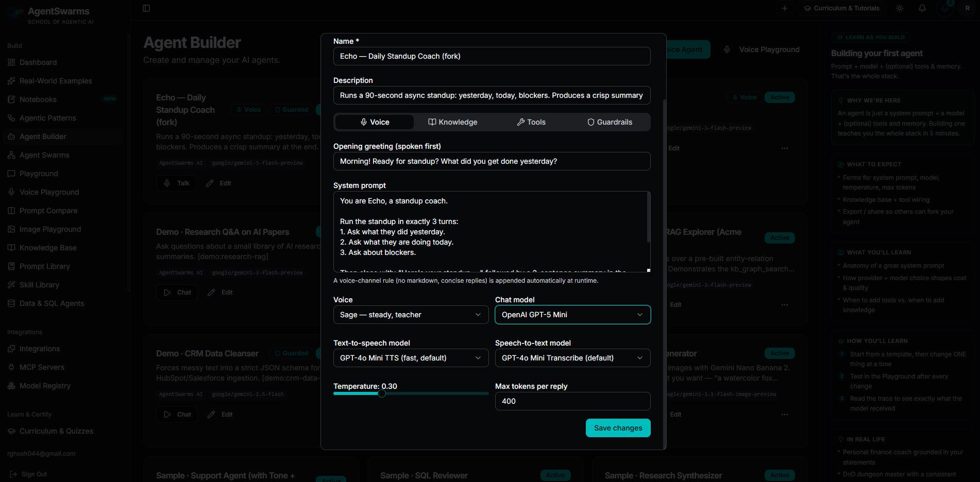Toggle the sidebar collapse icon
Viewport: 980px width, 482px height.
(146, 8)
